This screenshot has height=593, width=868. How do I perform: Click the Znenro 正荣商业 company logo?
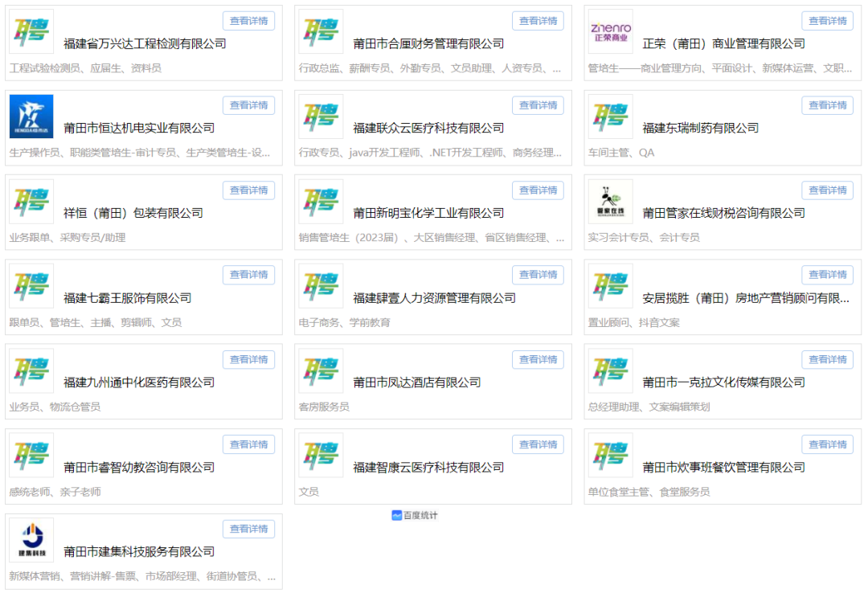point(610,31)
